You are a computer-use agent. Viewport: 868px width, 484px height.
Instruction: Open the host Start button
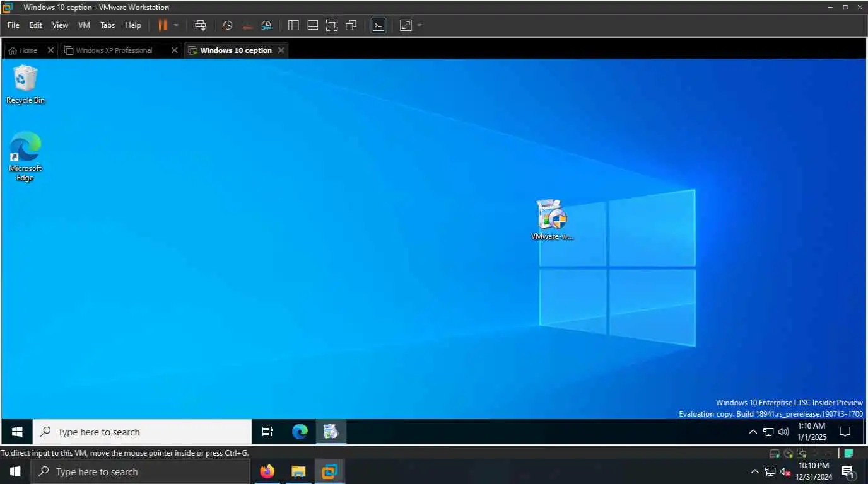pos(15,471)
